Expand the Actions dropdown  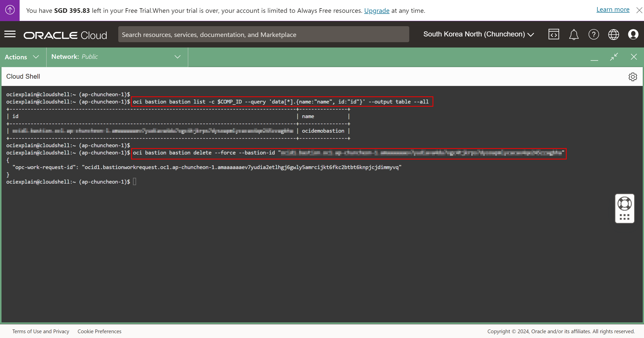(x=22, y=57)
